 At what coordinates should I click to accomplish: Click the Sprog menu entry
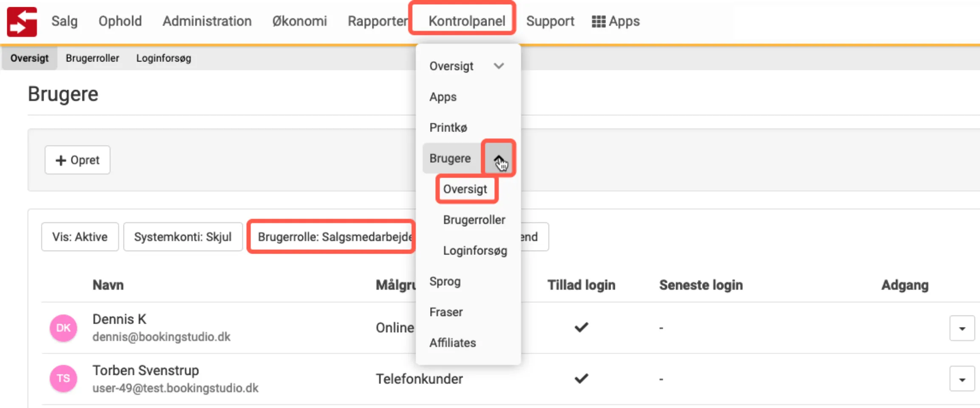(445, 282)
